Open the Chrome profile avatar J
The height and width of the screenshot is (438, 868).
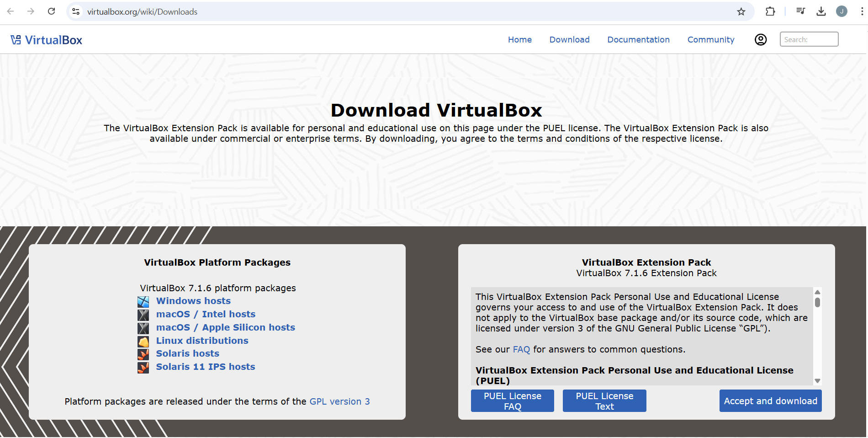tap(842, 11)
